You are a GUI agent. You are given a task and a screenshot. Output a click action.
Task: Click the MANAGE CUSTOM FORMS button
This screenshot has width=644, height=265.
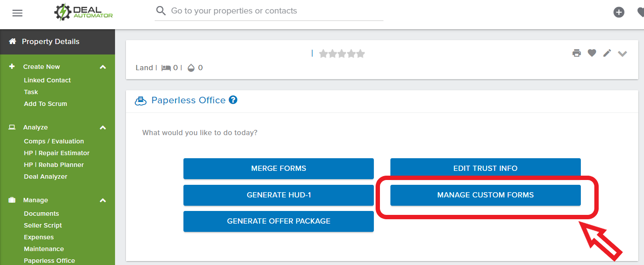(x=485, y=195)
